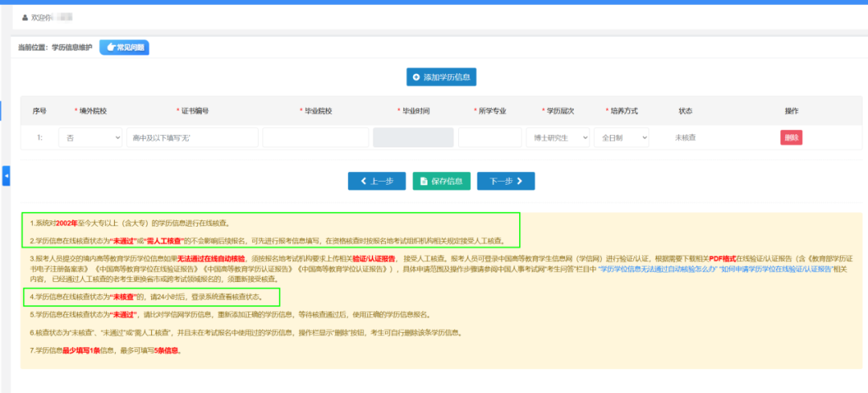Screen dimensions: 868x393
Task: Delete row 1 with the red 删除 button
Action: (x=791, y=137)
